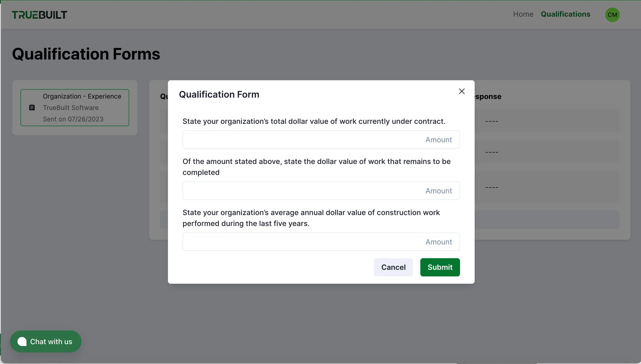Open the Qualifications navigation tab

(x=565, y=14)
